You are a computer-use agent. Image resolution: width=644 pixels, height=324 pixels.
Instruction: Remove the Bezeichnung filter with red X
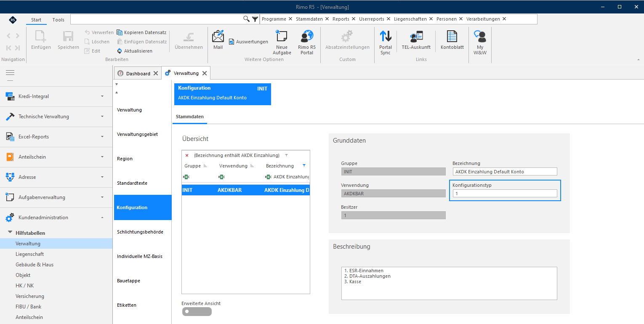[187, 155]
